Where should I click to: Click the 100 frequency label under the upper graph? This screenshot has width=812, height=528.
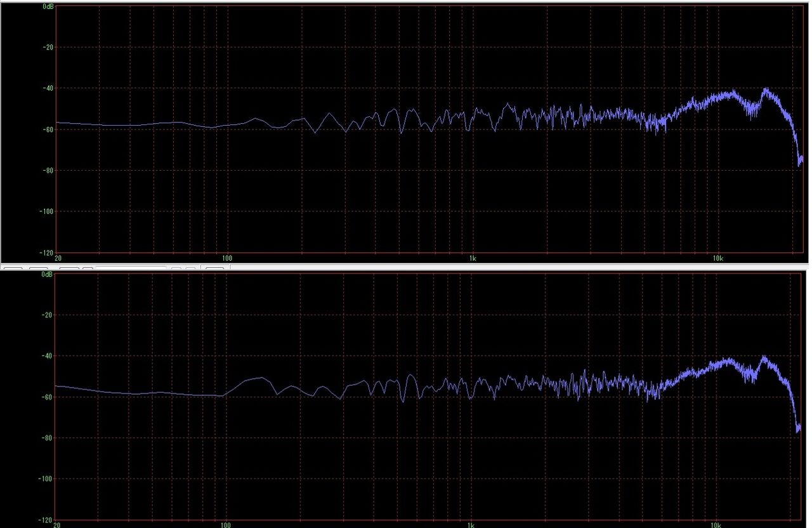point(227,258)
